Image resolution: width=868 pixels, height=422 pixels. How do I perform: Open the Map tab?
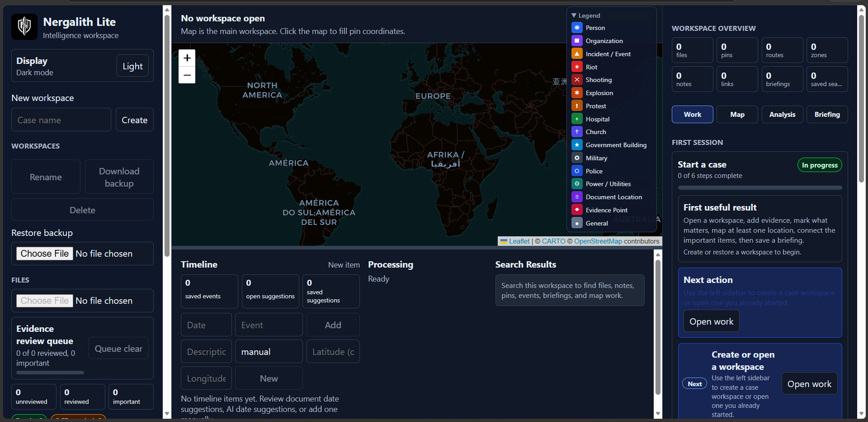(x=737, y=115)
